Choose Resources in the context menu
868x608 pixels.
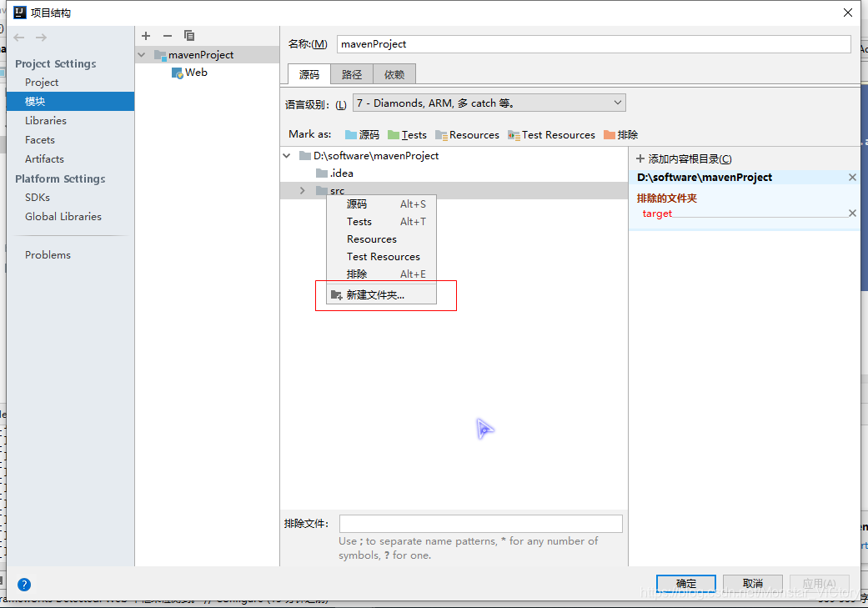(x=382, y=239)
